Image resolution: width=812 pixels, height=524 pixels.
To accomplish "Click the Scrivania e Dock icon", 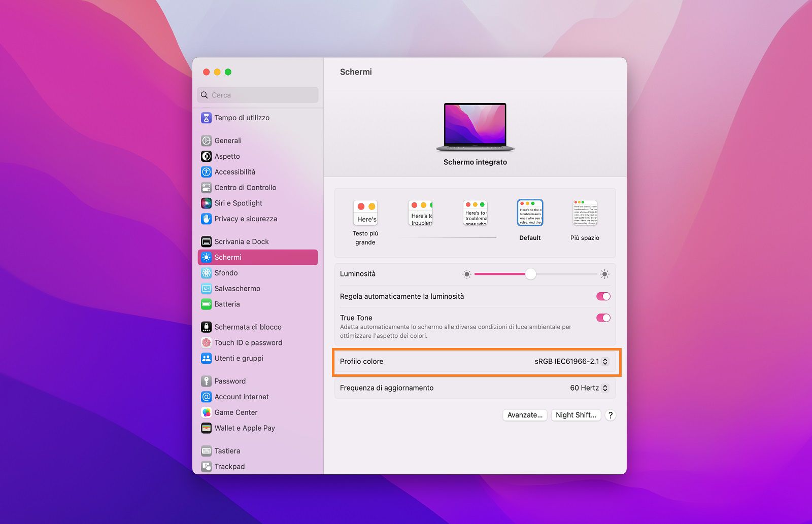I will click(206, 241).
